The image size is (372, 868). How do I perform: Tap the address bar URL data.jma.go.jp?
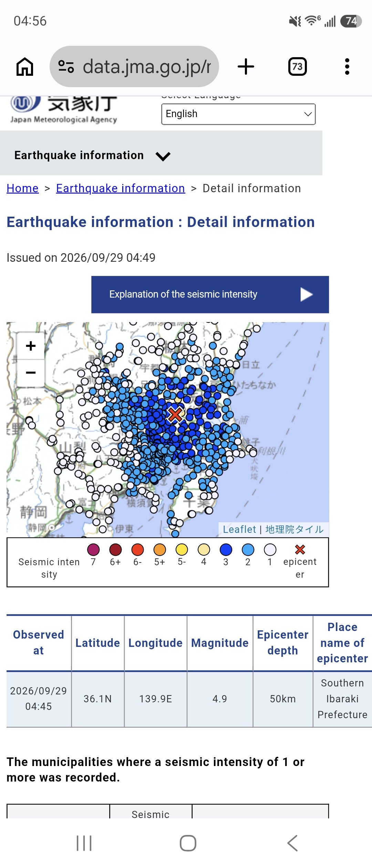point(147,66)
